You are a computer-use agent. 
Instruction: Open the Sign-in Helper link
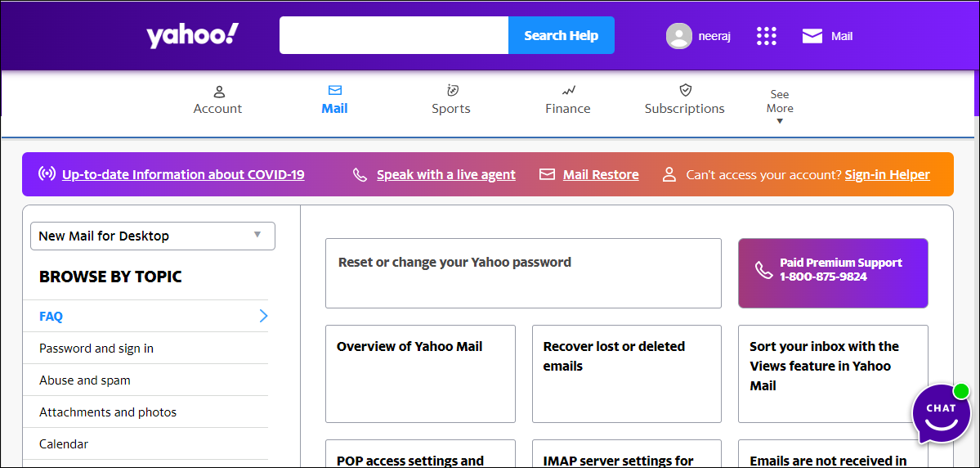pyautogui.click(x=887, y=174)
